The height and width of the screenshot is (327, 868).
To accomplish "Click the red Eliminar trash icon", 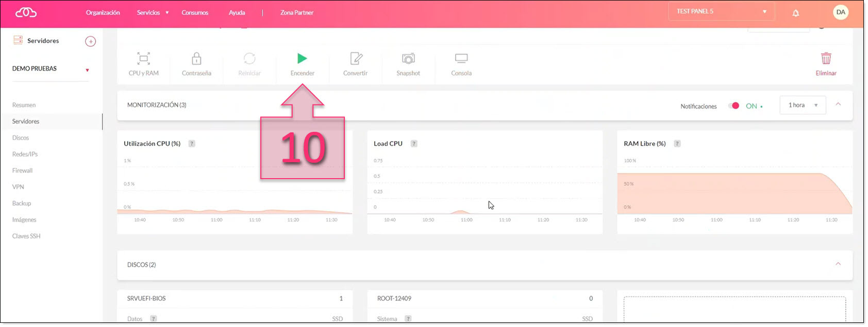I will click(826, 59).
